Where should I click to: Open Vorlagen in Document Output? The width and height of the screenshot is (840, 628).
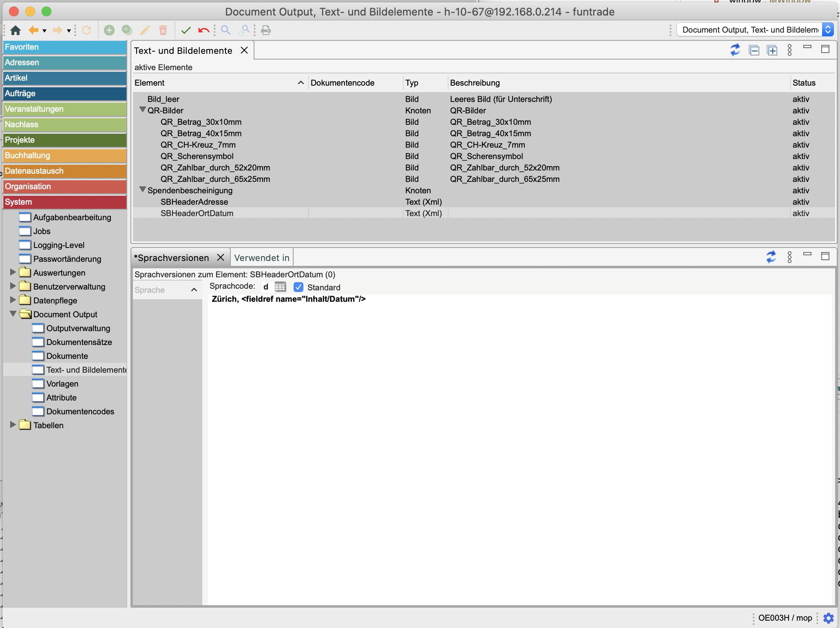coord(62,384)
